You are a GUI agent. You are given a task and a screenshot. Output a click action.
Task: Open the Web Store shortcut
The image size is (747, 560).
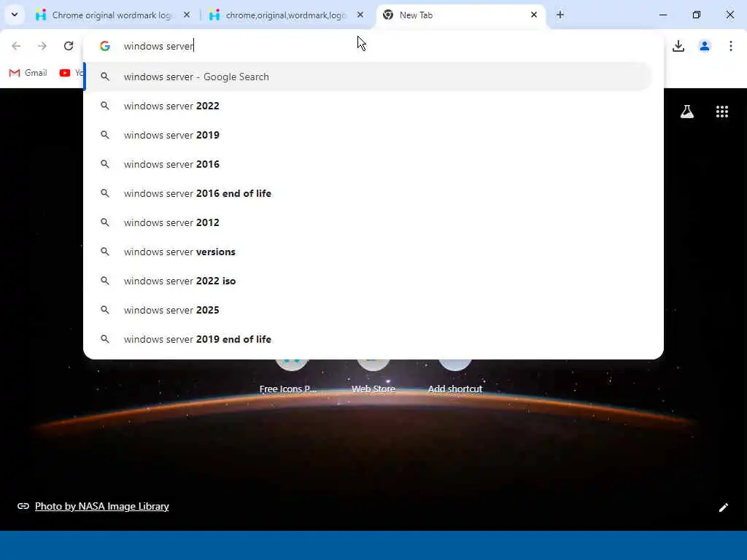tap(373, 376)
